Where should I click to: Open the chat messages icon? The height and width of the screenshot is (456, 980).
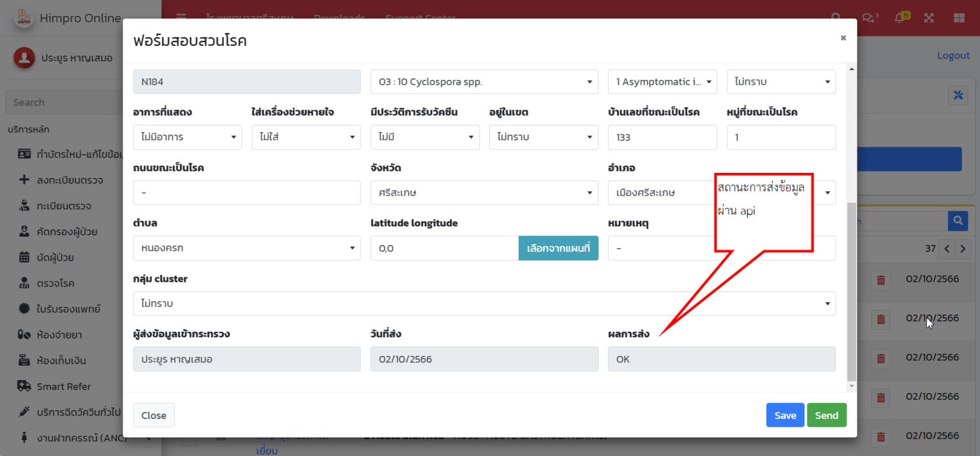pyautogui.click(x=869, y=18)
